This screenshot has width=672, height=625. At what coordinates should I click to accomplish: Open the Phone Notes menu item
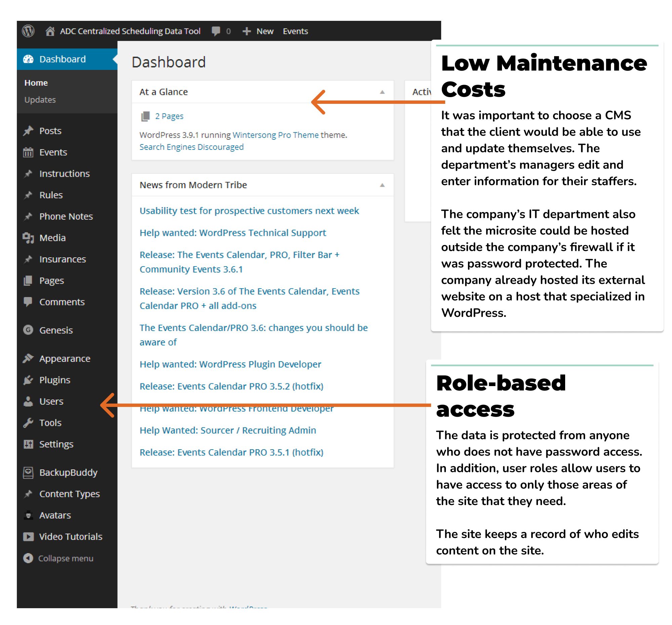pyautogui.click(x=66, y=217)
